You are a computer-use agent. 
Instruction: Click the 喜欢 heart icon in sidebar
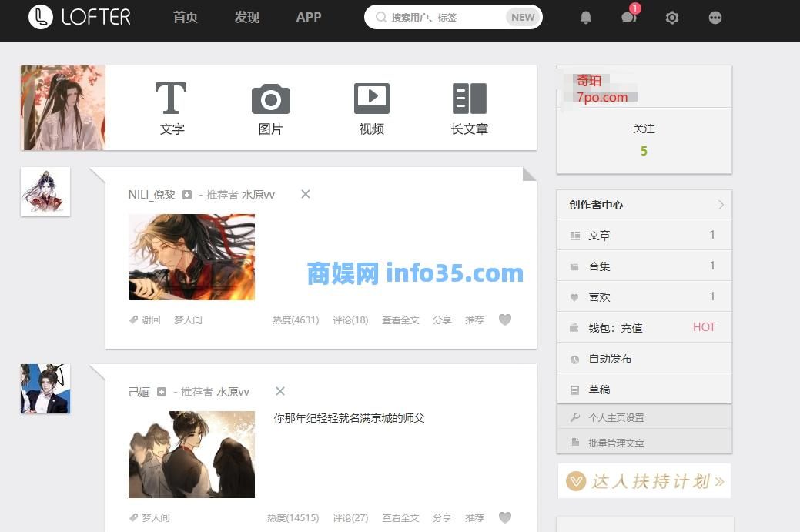coord(574,297)
